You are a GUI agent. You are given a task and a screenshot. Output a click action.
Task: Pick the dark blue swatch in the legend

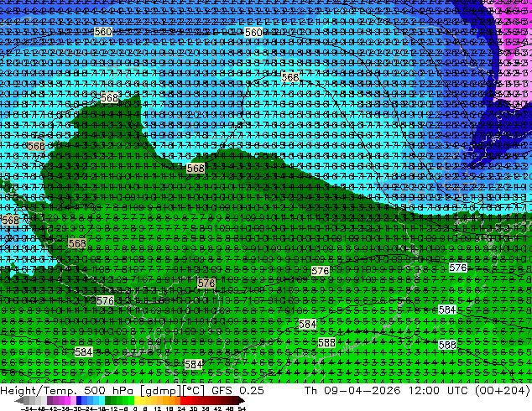point(79,401)
